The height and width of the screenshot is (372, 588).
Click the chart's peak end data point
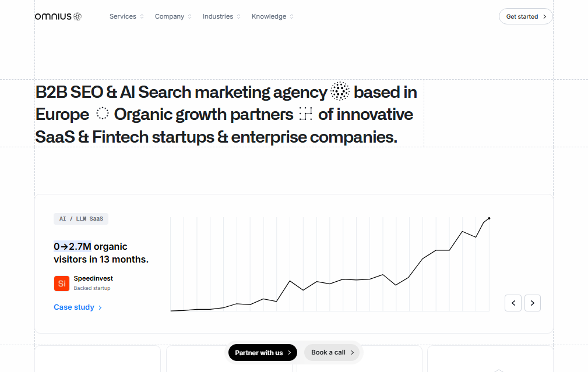489,218
